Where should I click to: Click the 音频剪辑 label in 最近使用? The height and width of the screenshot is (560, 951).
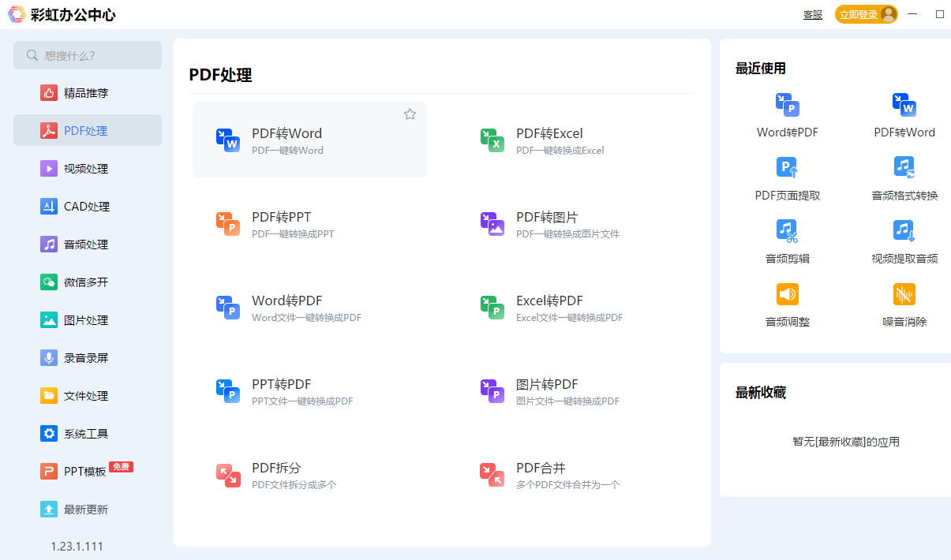click(788, 259)
